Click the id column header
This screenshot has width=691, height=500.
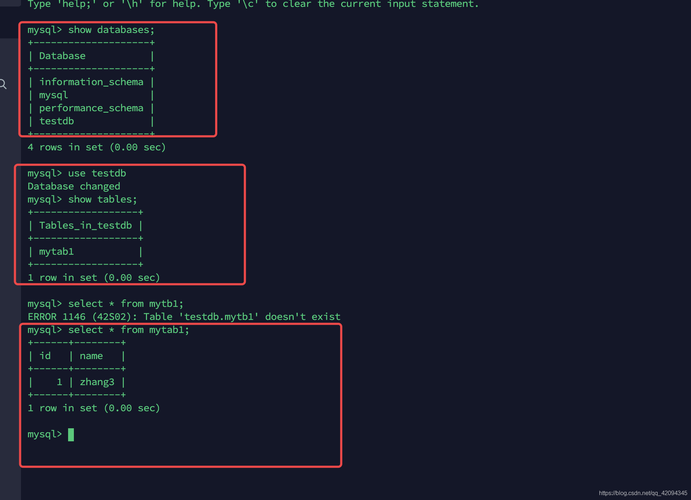point(45,356)
